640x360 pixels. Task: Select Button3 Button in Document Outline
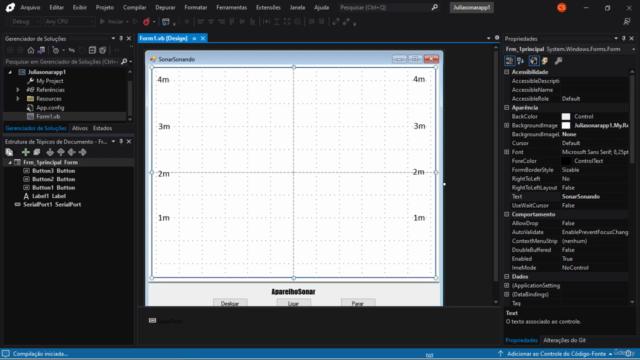point(53,171)
